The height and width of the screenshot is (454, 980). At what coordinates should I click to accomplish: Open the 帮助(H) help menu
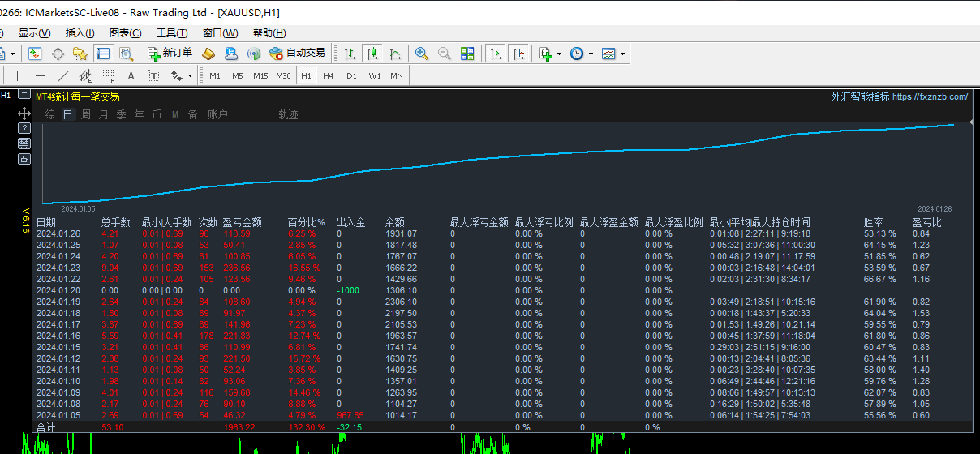click(269, 33)
